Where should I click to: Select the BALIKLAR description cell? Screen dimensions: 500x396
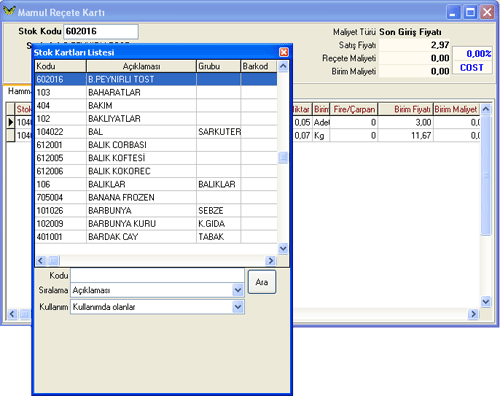tap(141, 184)
